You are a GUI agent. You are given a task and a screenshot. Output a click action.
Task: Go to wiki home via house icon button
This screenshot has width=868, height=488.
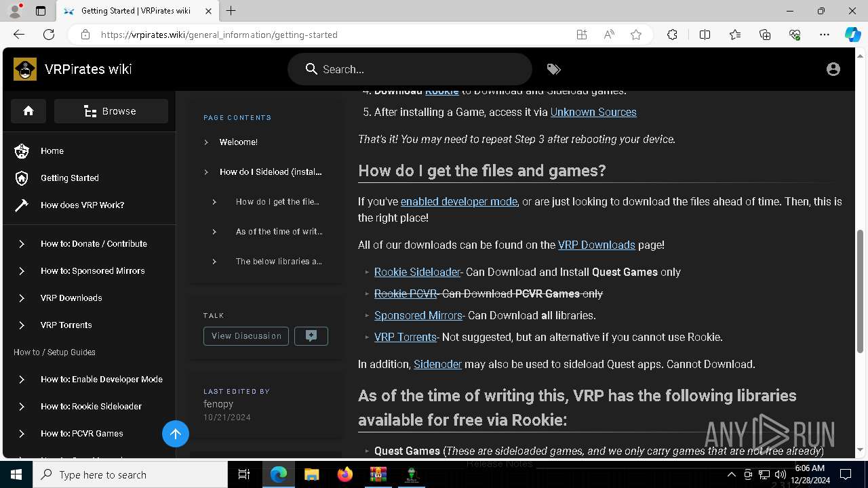tap(28, 111)
